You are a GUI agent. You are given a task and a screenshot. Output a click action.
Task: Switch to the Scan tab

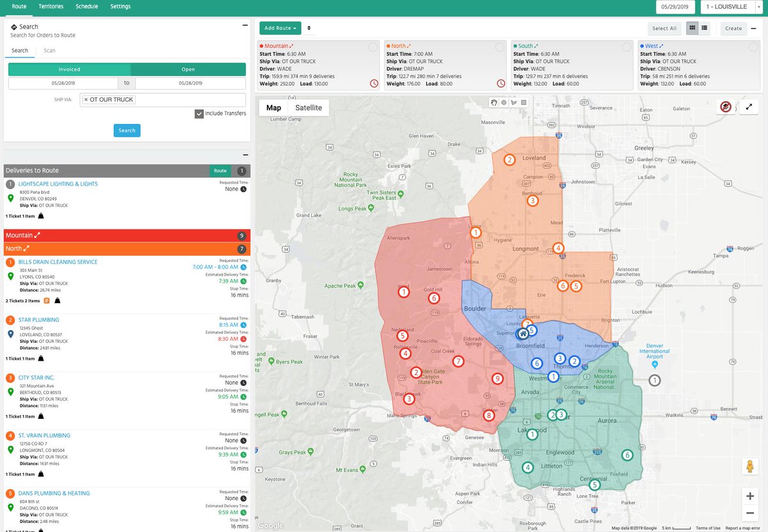coord(49,50)
